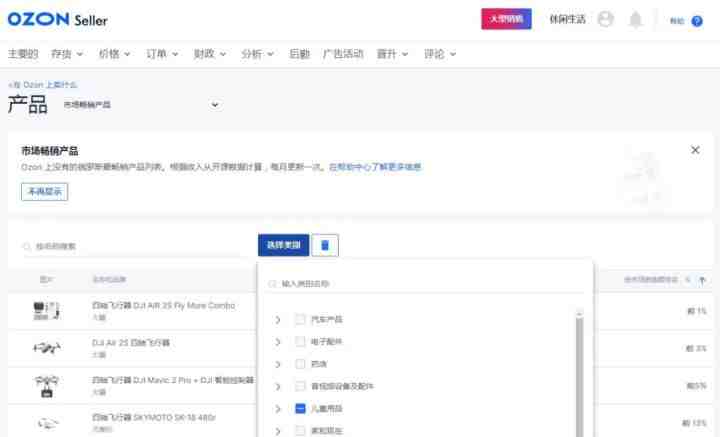This screenshot has width=720, height=437.
Task: Click the 1% value in the first row
Action: [x=696, y=311]
